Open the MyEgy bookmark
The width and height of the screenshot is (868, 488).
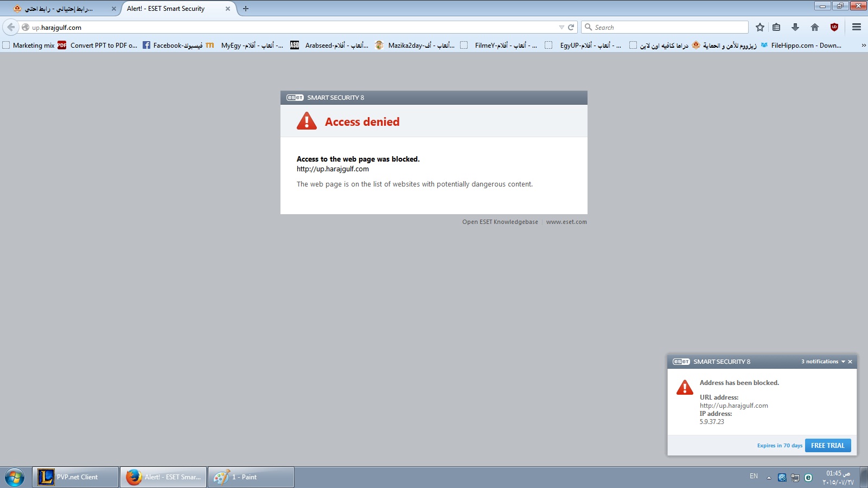pos(245,46)
